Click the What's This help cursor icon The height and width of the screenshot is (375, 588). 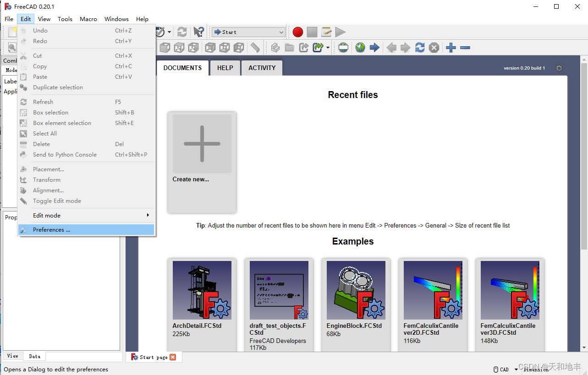click(x=198, y=32)
